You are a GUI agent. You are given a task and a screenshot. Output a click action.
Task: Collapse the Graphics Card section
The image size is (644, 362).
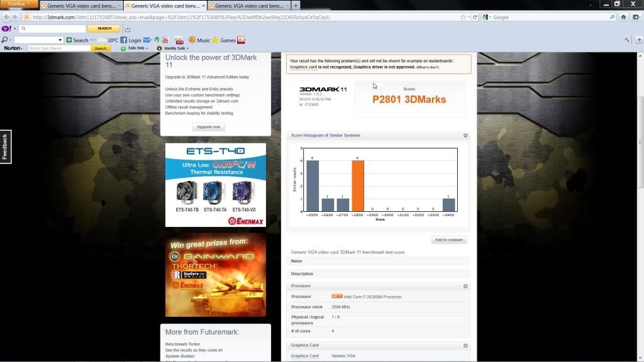pyautogui.click(x=465, y=346)
